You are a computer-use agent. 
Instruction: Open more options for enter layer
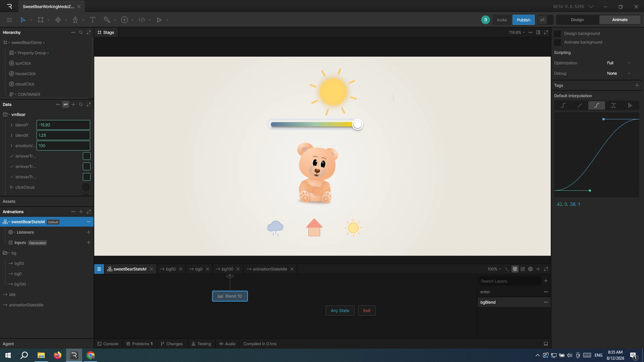[x=546, y=292]
